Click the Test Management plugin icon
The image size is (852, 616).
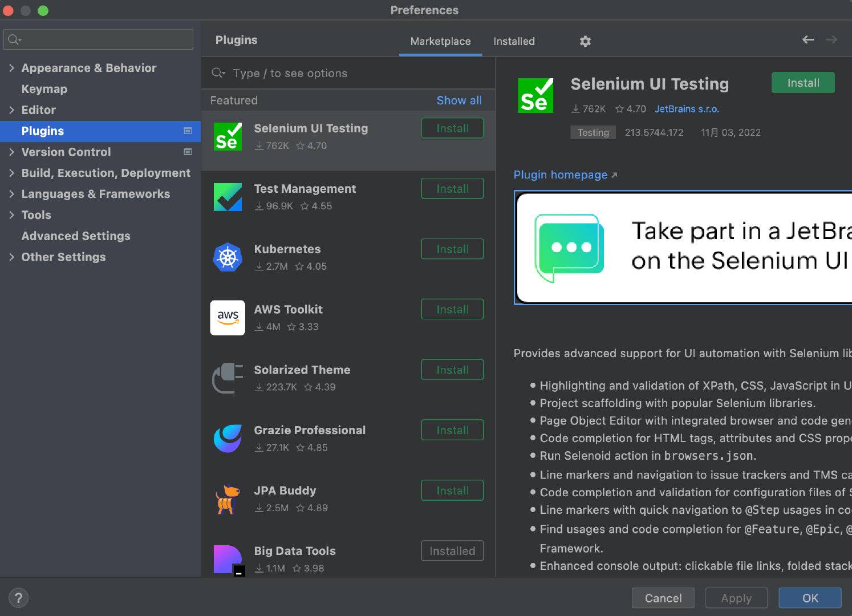pos(228,197)
